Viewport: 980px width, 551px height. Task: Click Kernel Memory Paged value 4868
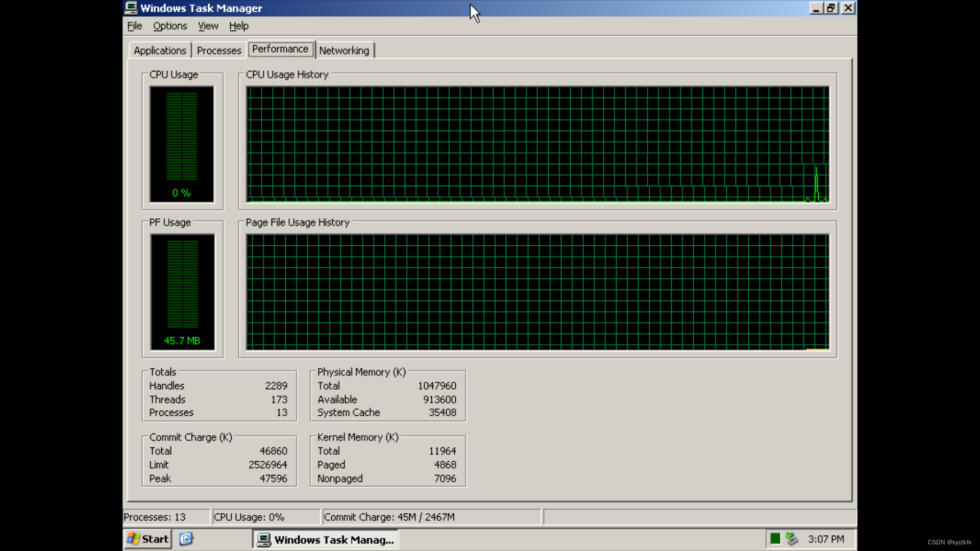[x=445, y=465]
